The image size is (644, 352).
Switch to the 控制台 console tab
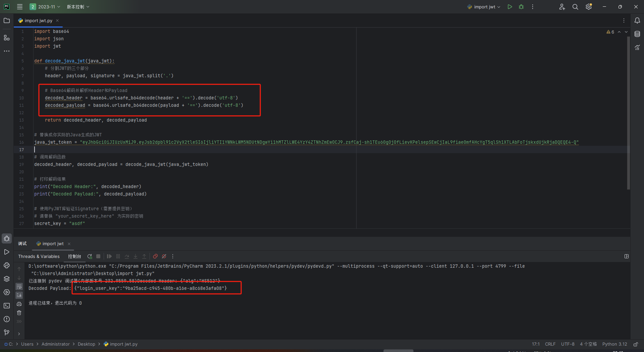click(x=74, y=256)
